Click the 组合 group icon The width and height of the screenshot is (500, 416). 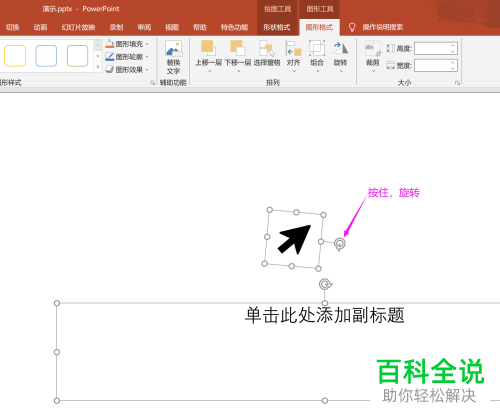[317, 49]
